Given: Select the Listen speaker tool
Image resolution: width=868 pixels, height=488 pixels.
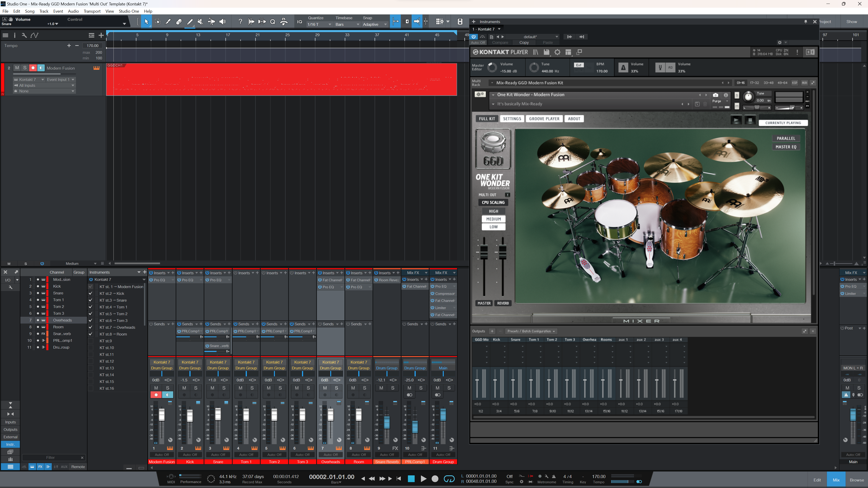Looking at the screenshot, I should [222, 21].
